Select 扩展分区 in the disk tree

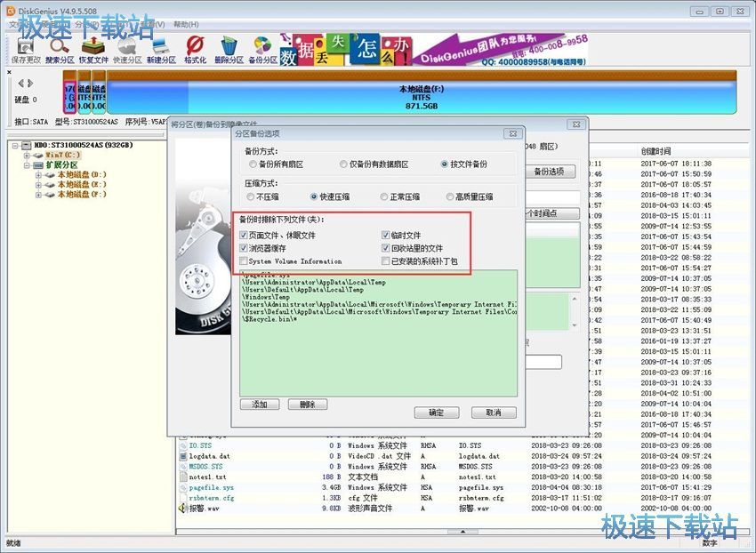(61, 164)
